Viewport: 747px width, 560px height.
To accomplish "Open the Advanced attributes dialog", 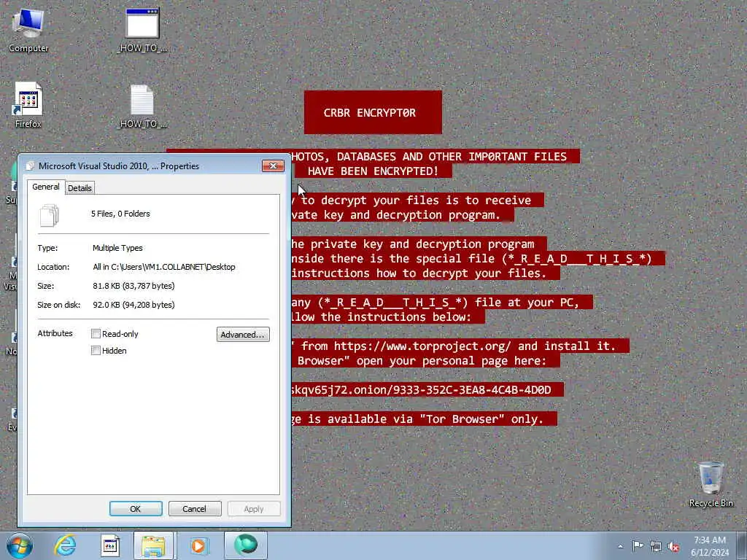I will [243, 334].
